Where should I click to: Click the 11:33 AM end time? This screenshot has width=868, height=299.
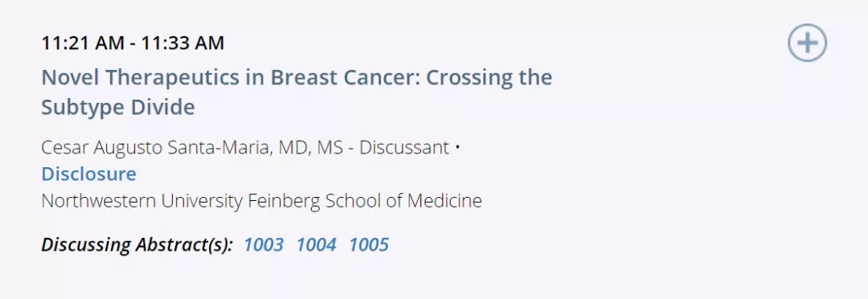(x=182, y=43)
